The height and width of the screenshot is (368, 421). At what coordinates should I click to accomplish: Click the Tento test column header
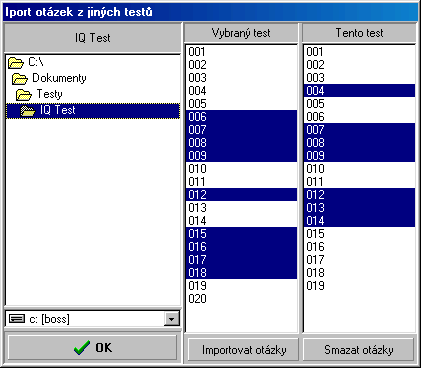point(359,33)
